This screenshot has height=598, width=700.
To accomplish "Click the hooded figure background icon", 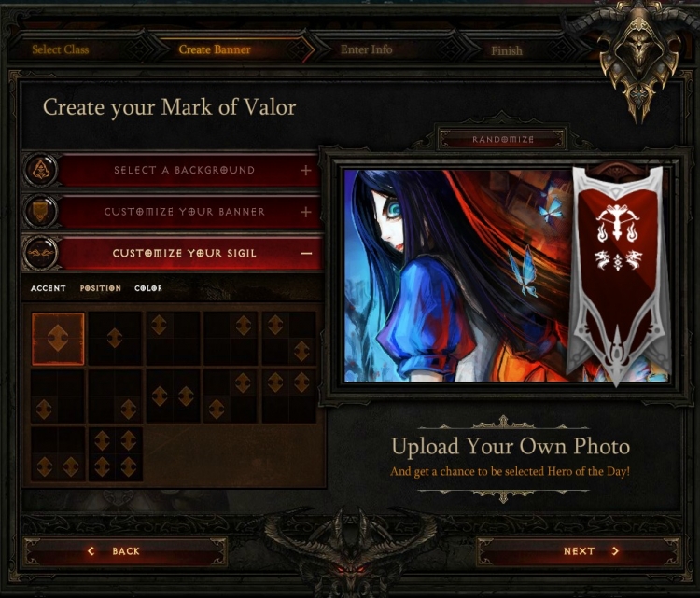I will pyautogui.click(x=41, y=170).
